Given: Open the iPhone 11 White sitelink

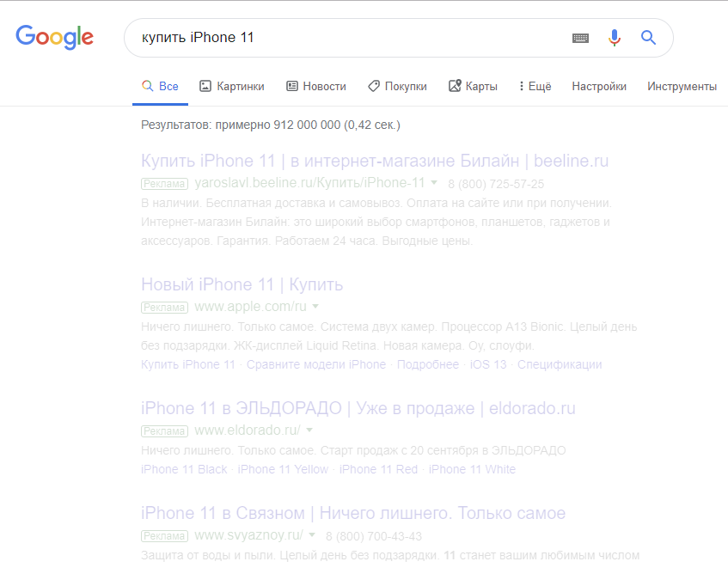Looking at the screenshot, I should (x=472, y=469).
